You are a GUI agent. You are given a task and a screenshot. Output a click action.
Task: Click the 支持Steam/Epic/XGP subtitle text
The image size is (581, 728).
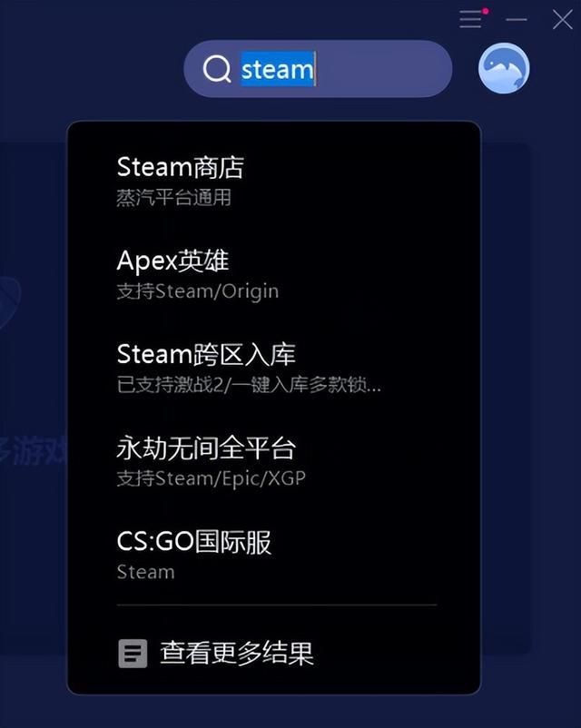pos(212,478)
